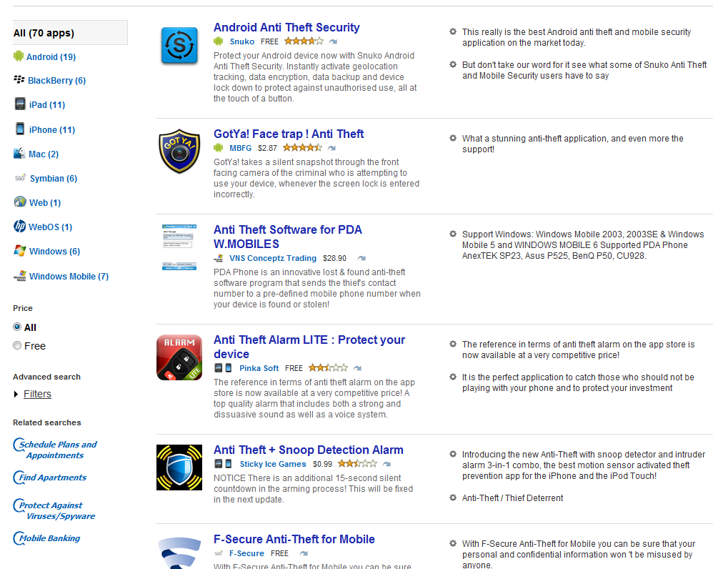Select the Free price radio button
The width and height of the screenshot is (728, 569).
17,345
